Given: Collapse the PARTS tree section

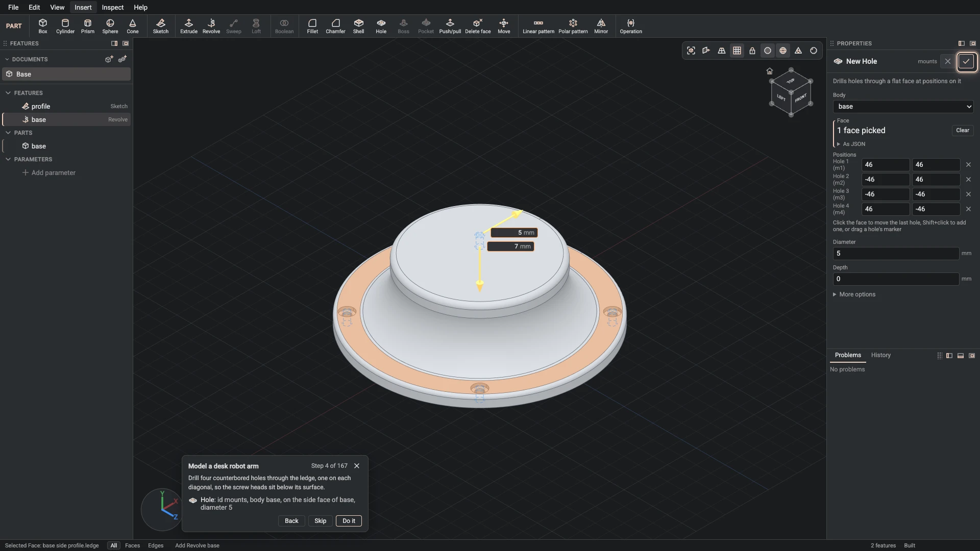Looking at the screenshot, I should coord(8,133).
